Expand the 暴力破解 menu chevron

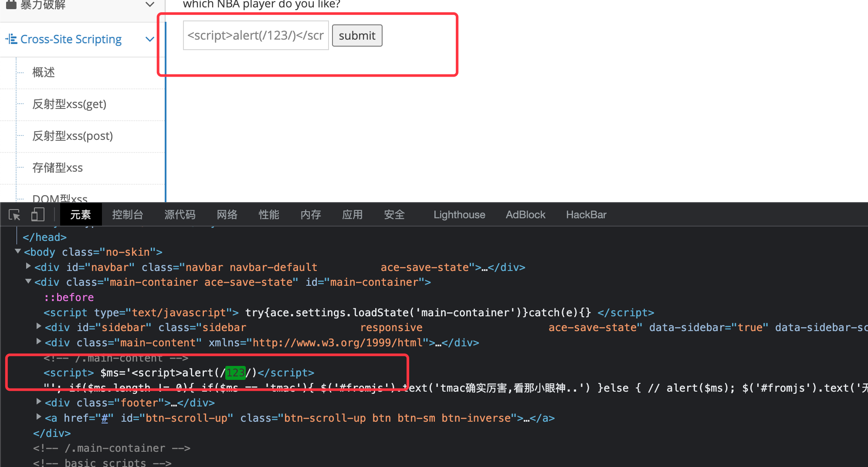pyautogui.click(x=150, y=4)
